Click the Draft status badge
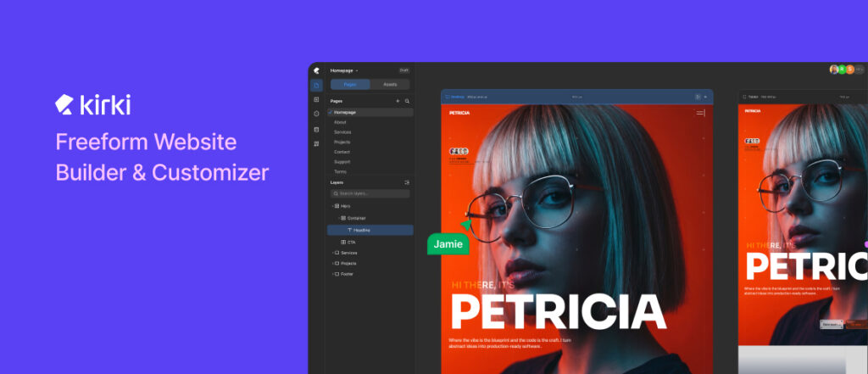Image resolution: width=868 pixels, height=374 pixels. tap(404, 70)
